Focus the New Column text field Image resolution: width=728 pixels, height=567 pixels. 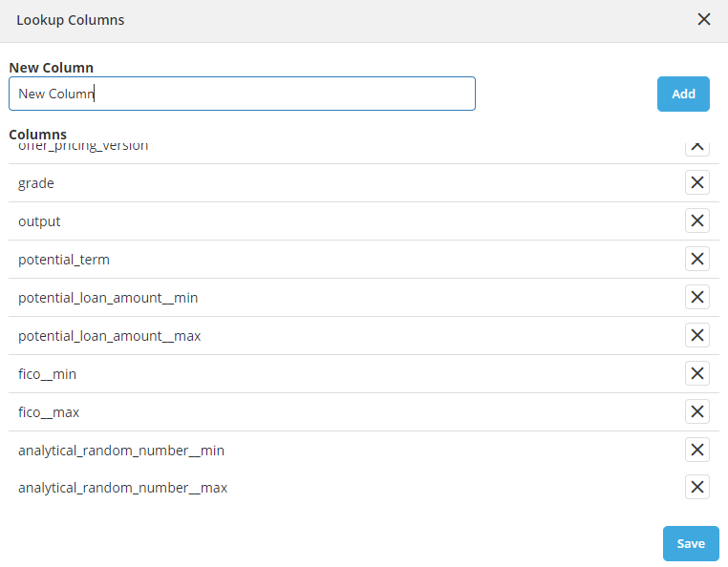pos(242,94)
